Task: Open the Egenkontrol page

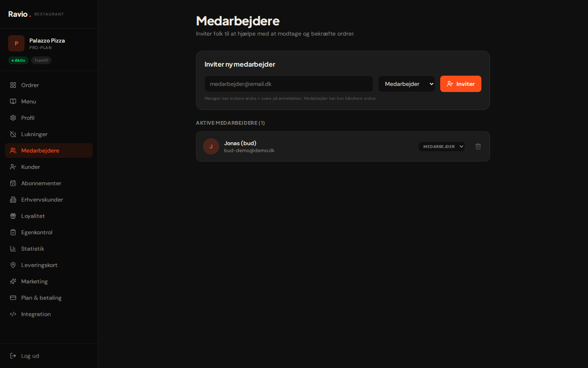Action: [x=49, y=232]
